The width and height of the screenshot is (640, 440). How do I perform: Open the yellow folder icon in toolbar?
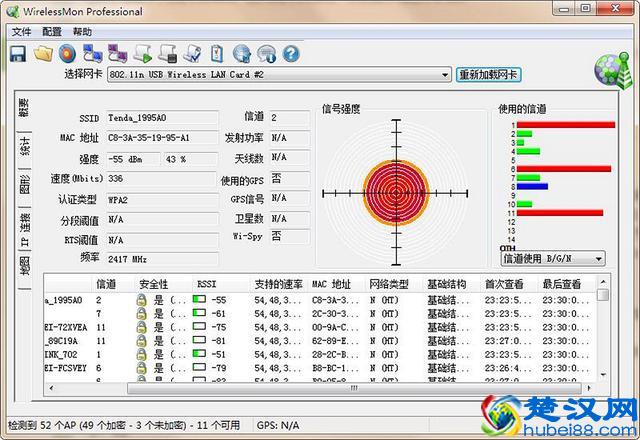pos(43,54)
